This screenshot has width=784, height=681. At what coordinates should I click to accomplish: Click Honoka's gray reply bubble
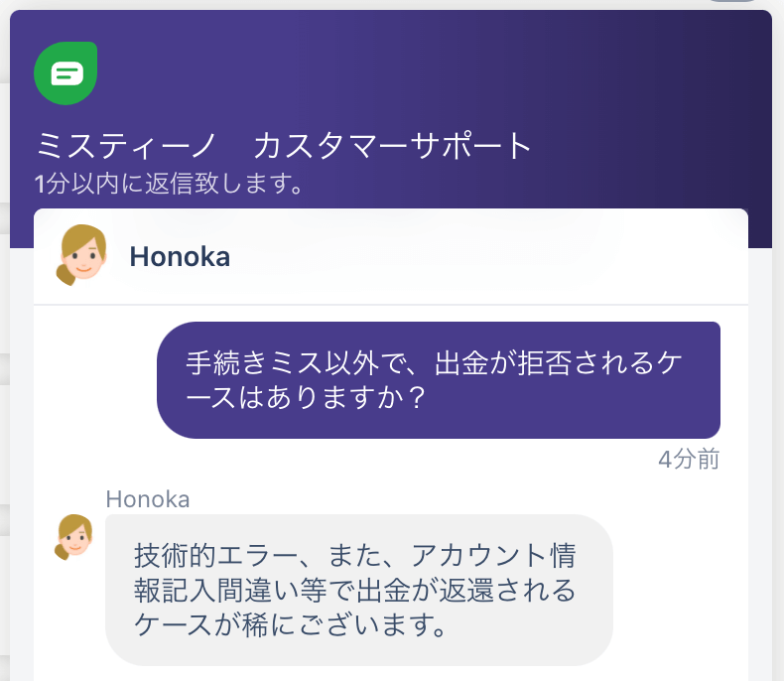tap(359, 590)
